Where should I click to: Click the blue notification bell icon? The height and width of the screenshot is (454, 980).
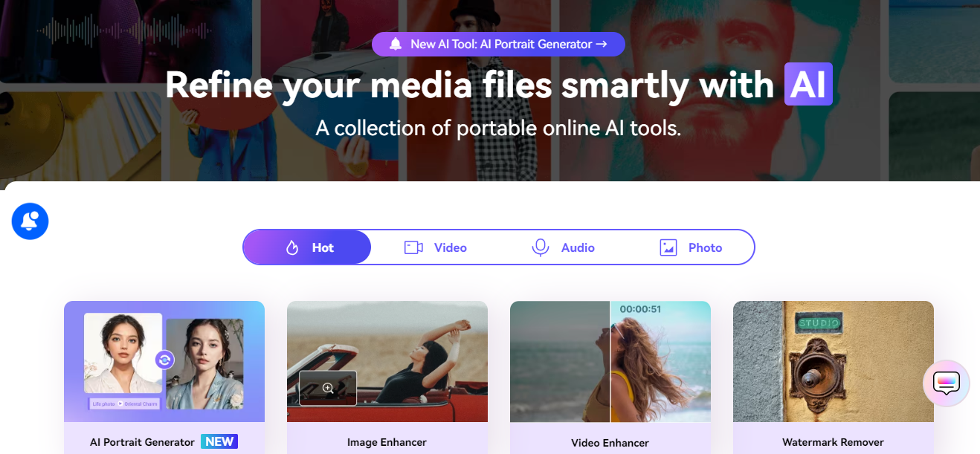[x=30, y=221]
